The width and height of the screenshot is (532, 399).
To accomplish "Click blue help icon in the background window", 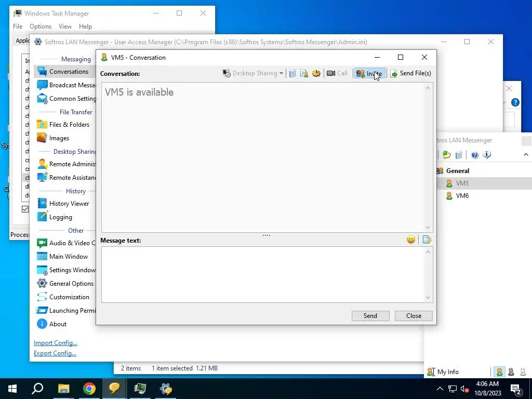I will 515,102.
